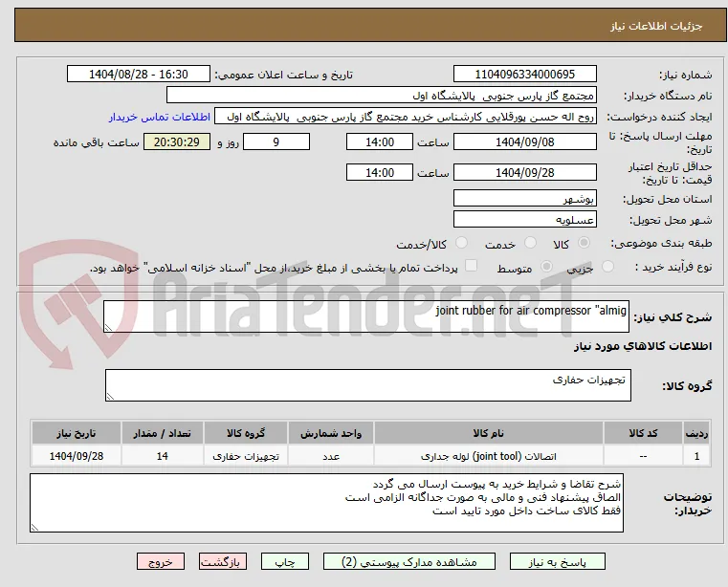Click the ردیف column header

click(x=696, y=433)
